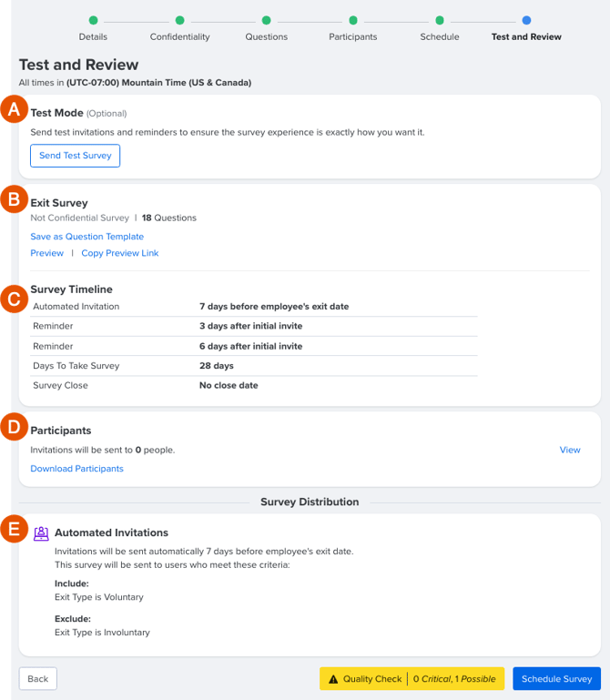Viewport: 610px width, 700px height.
Task: Open the survey Preview link
Action: (x=47, y=253)
